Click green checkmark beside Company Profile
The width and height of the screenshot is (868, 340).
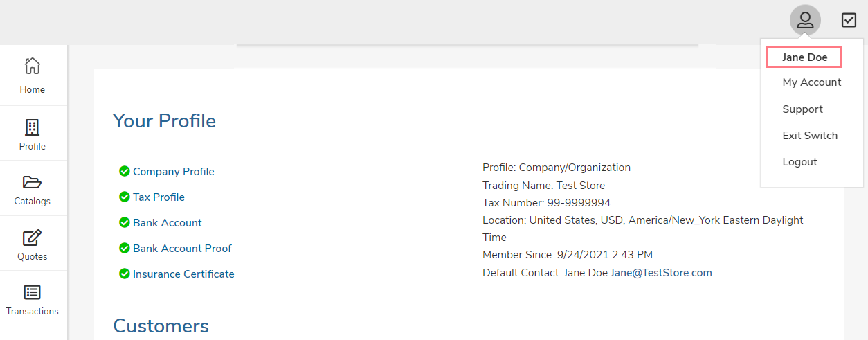coord(125,171)
